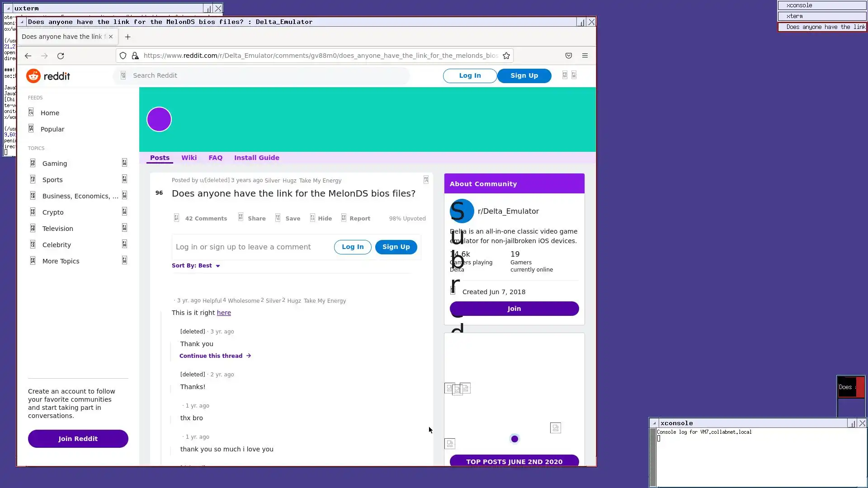868x488 pixels.
Task: Follow the 'here' link in the comment
Action: coord(224,313)
